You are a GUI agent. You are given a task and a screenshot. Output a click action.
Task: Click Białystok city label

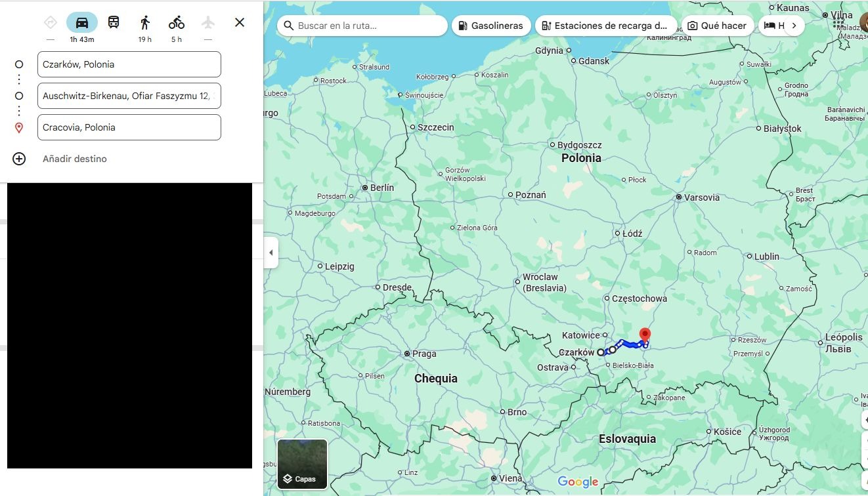point(783,129)
